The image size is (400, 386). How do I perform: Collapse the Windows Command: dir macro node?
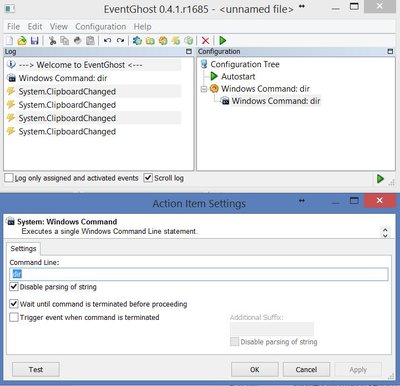pos(204,89)
